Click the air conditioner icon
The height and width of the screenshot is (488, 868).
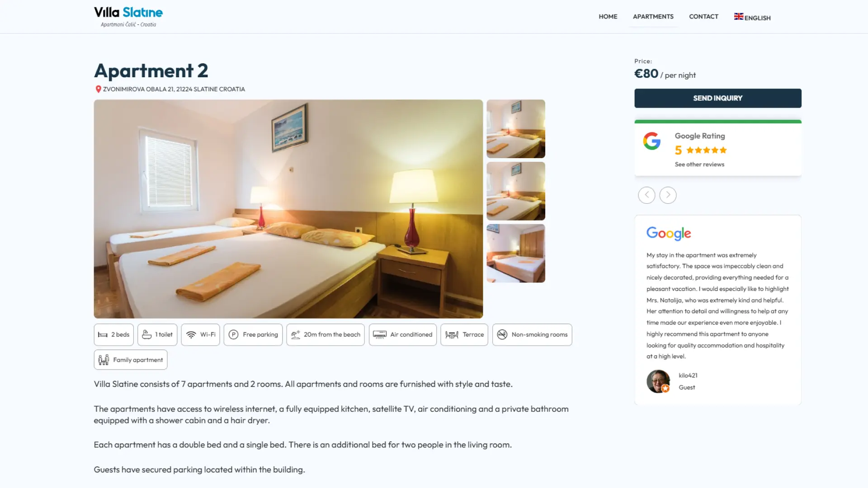click(x=380, y=335)
